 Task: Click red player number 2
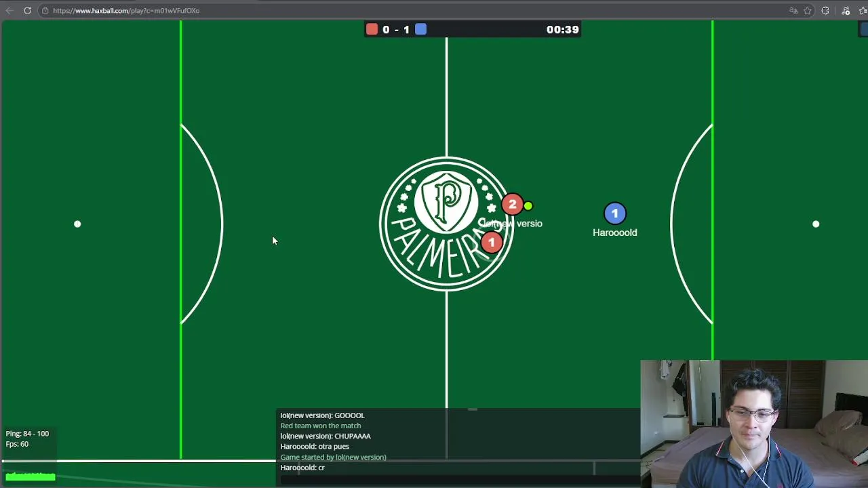click(x=512, y=205)
